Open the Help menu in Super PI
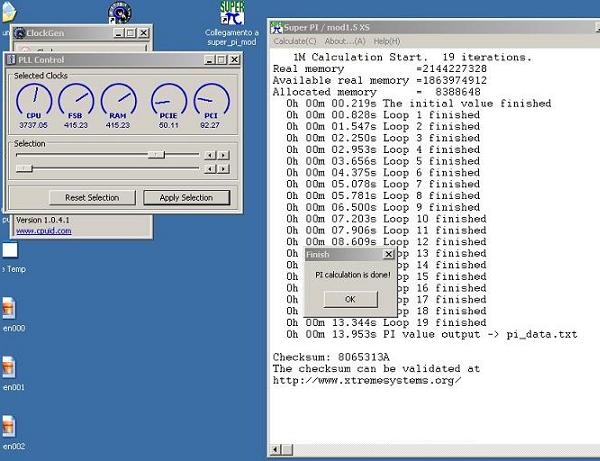Viewport: 600px width, 461px height. click(x=386, y=41)
